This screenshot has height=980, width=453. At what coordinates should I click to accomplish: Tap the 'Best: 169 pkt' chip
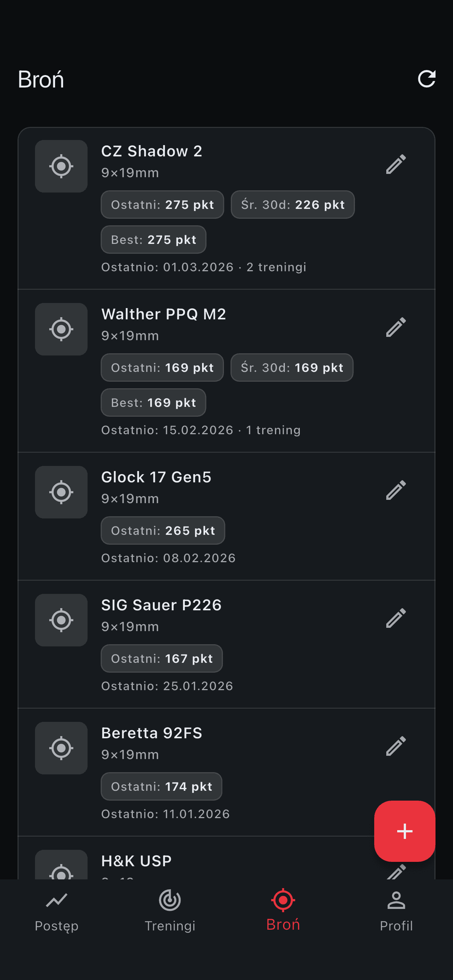(x=154, y=402)
